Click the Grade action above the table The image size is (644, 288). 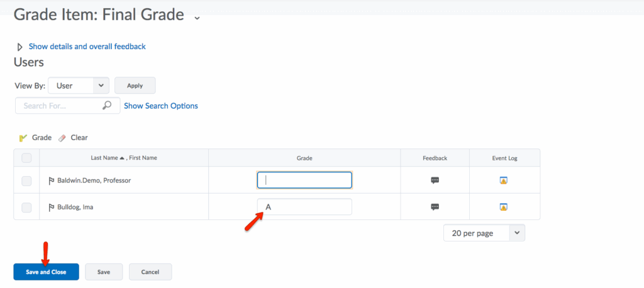[x=36, y=138]
